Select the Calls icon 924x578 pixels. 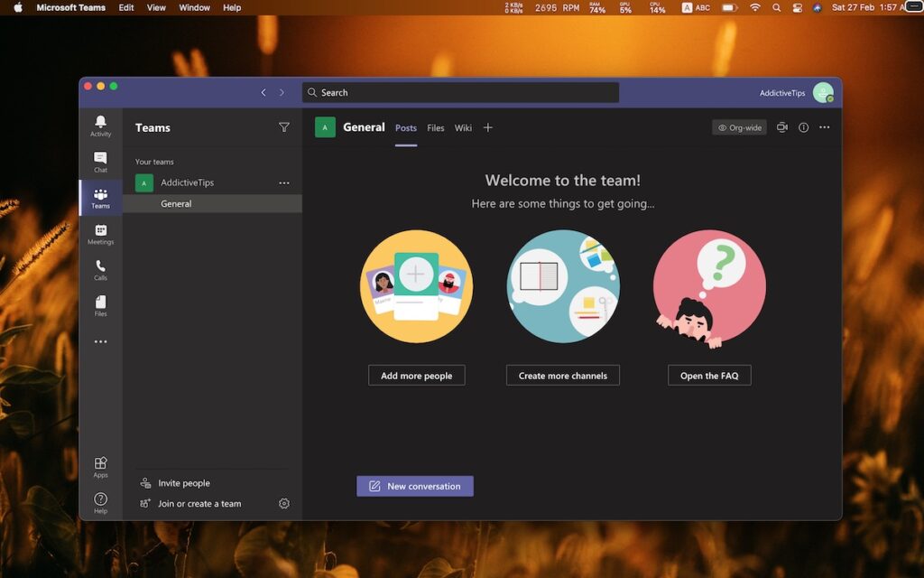(100, 268)
